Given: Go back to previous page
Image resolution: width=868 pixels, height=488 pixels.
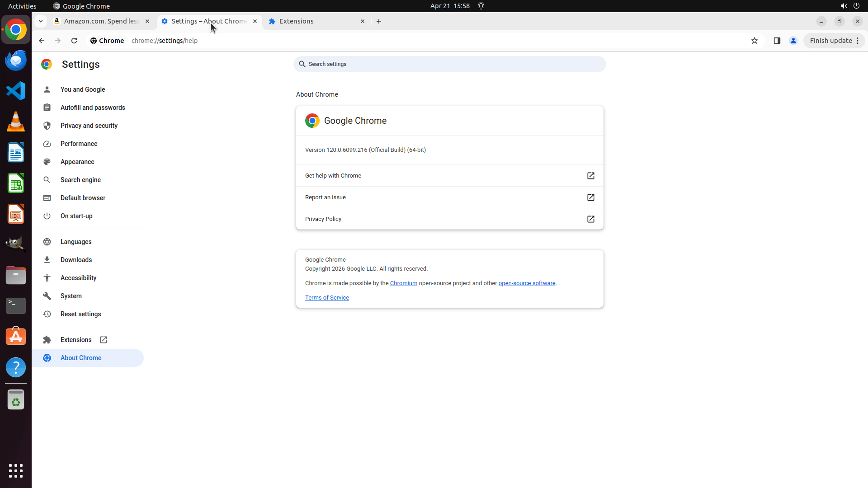Looking at the screenshot, I should pos(42,41).
